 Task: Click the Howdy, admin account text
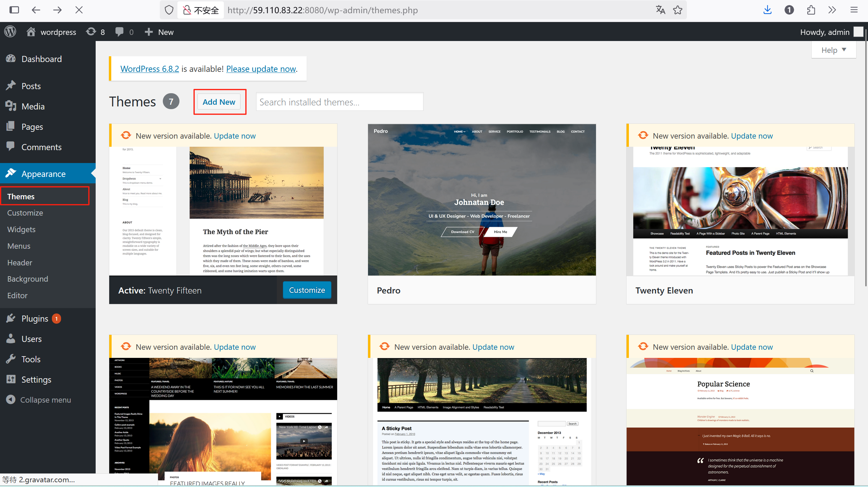[x=825, y=32]
